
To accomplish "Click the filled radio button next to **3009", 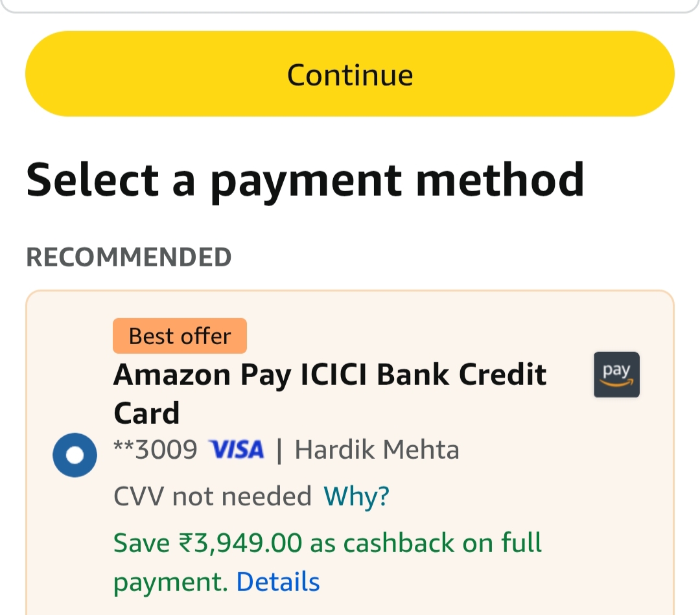I will pos(75,454).
